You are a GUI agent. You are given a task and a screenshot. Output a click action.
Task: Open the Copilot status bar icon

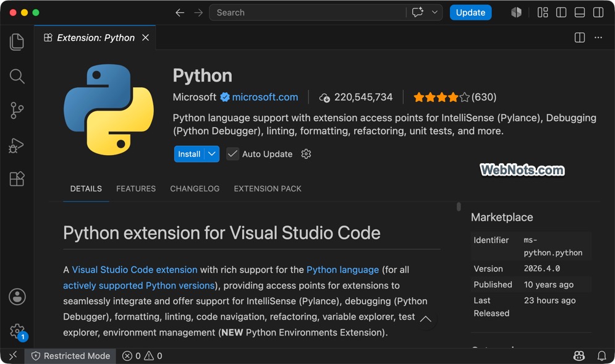point(579,356)
